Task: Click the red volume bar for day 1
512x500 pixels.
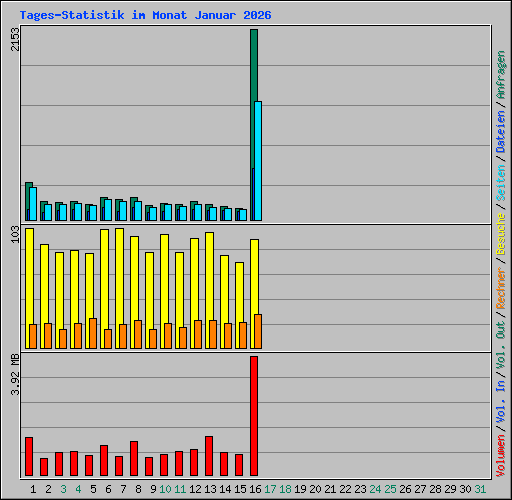Action: (x=29, y=456)
